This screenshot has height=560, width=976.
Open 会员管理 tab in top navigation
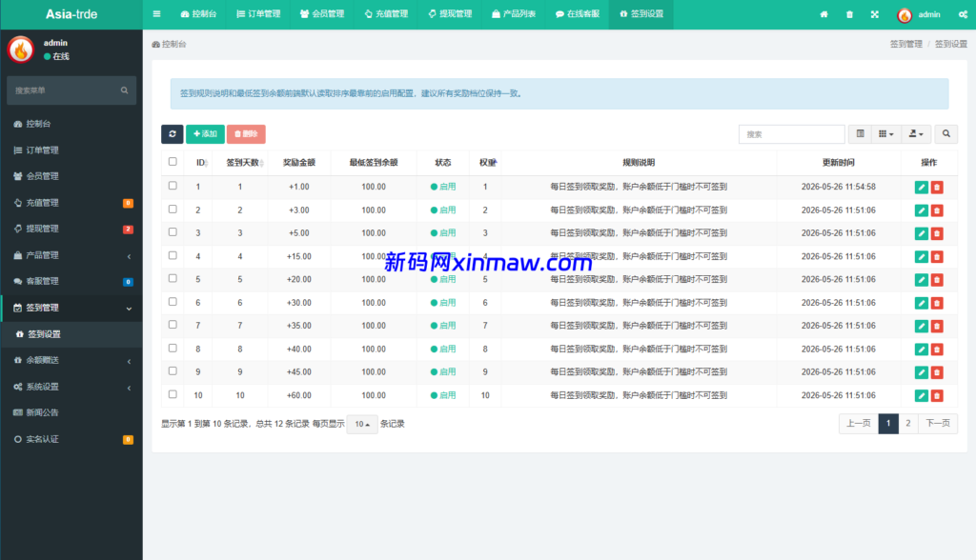click(x=322, y=13)
